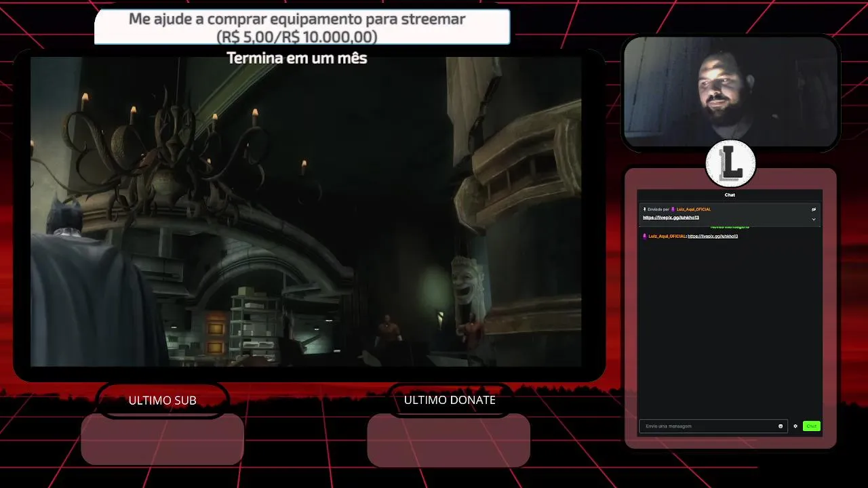Viewport: 868px width, 488px height.
Task: Click the new messages notice in chat
Action: [x=730, y=227]
